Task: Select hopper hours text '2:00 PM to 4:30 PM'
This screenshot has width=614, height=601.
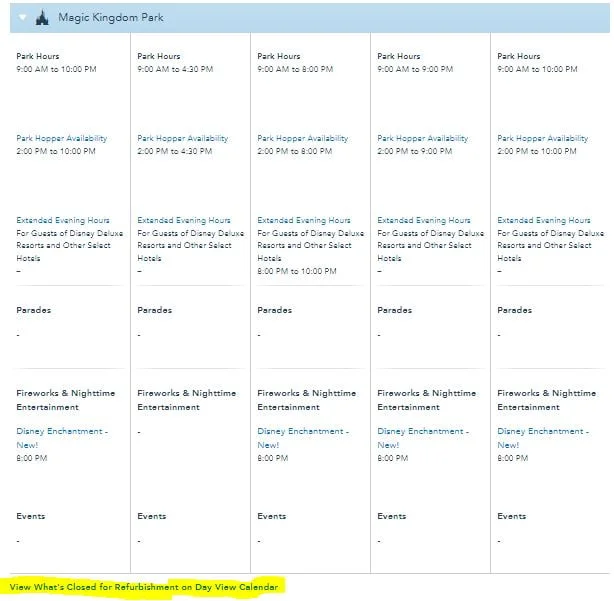Action: (x=175, y=151)
